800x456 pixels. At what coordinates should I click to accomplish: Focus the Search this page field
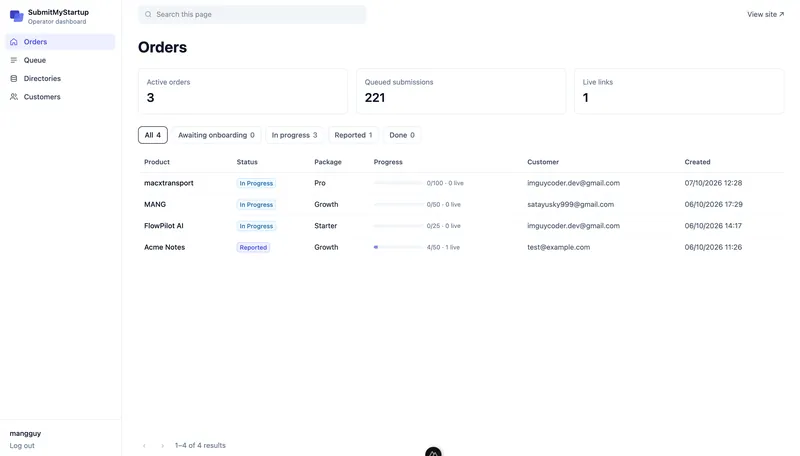pyautogui.click(x=252, y=14)
